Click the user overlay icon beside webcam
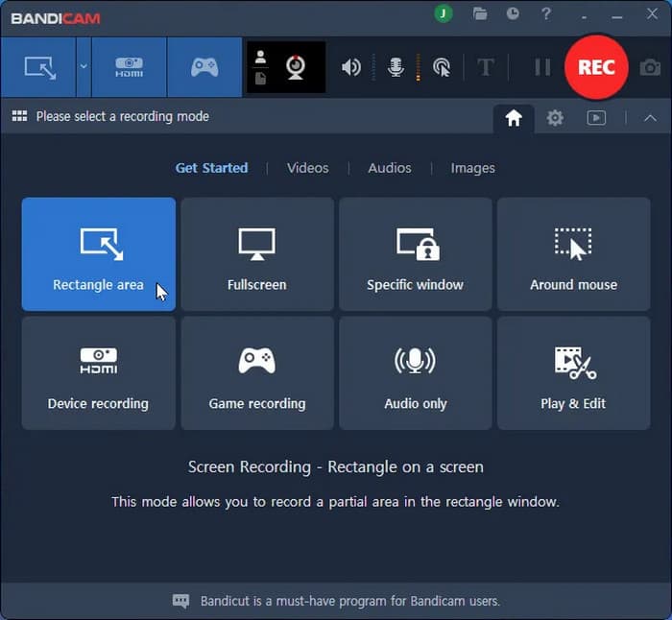Image resolution: width=672 pixels, height=620 pixels. tap(260, 57)
